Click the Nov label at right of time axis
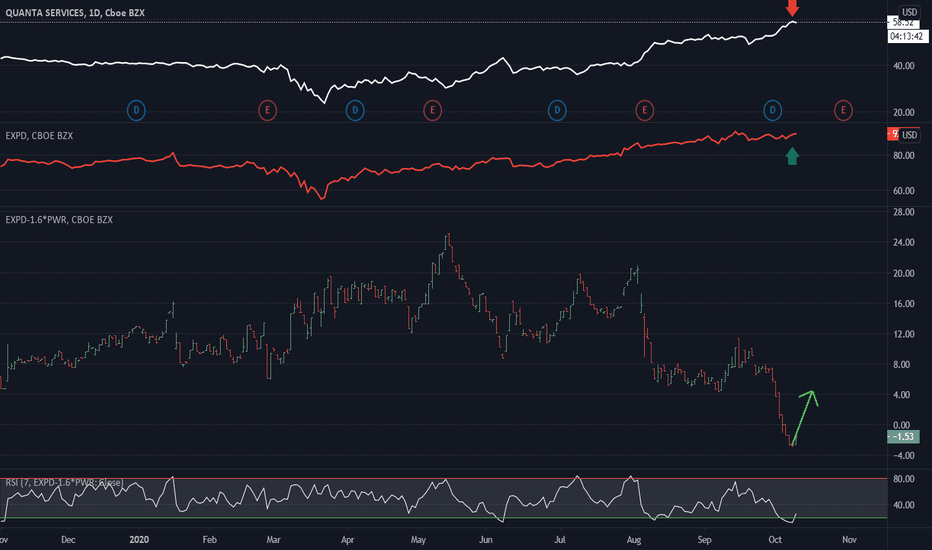The image size is (932, 550). tap(849, 540)
